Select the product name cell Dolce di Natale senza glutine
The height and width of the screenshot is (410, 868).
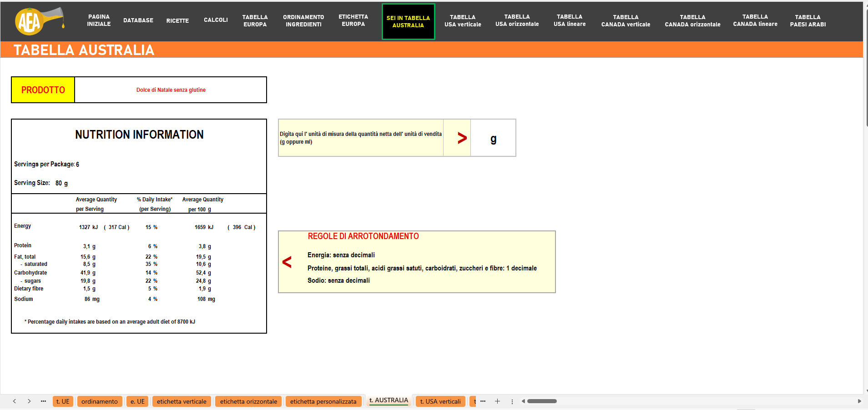click(171, 90)
